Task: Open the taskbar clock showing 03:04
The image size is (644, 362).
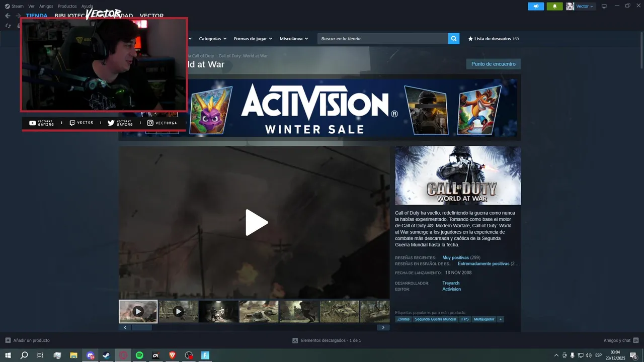Action: [615, 355]
